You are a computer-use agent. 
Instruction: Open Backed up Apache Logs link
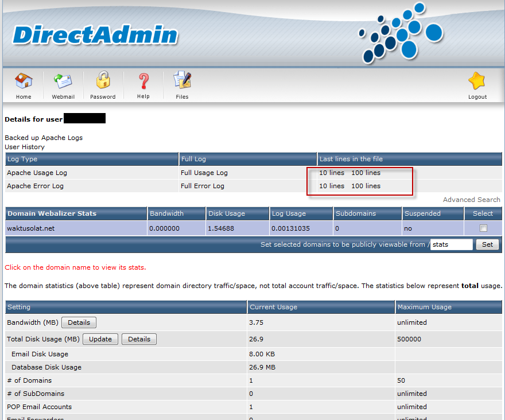tap(44, 138)
